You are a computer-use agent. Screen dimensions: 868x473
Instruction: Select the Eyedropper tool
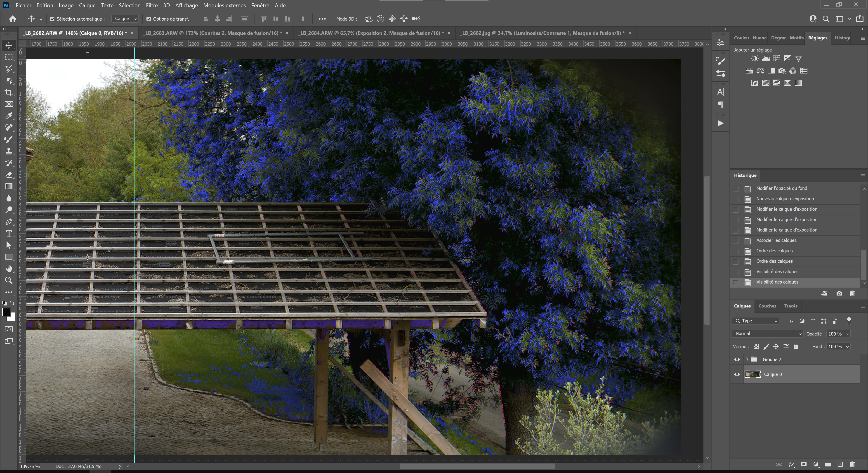tap(9, 116)
